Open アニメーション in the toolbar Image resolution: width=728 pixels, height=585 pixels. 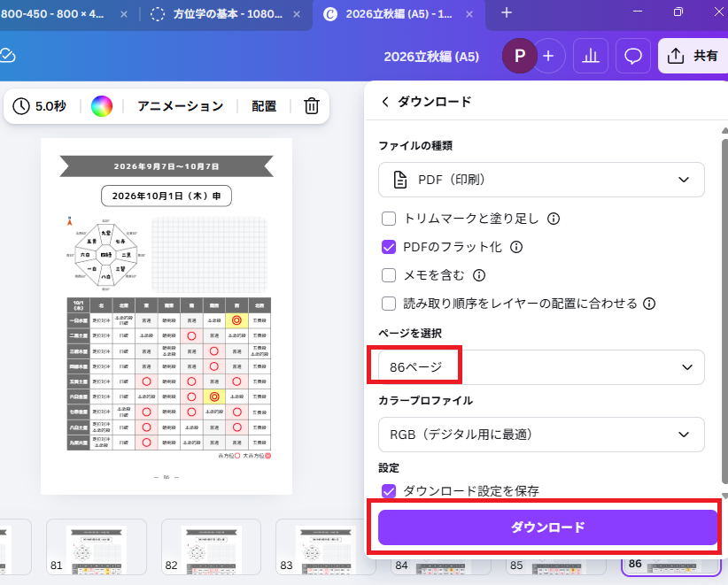tap(180, 106)
